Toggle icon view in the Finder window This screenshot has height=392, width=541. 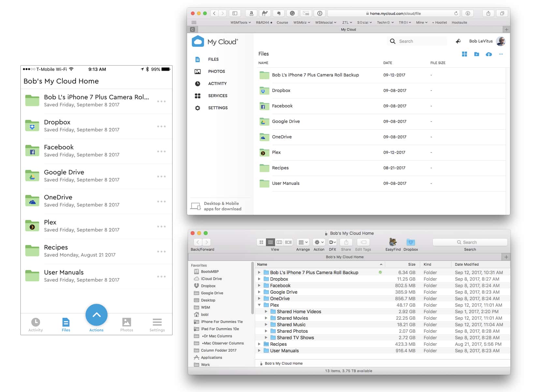(x=261, y=242)
